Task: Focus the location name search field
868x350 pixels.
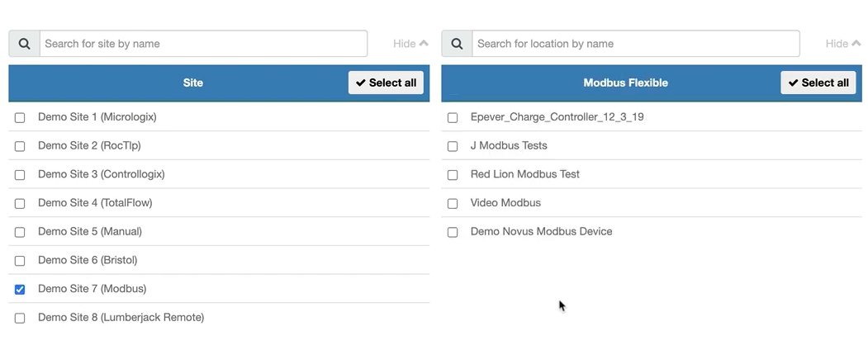Action: click(x=636, y=44)
